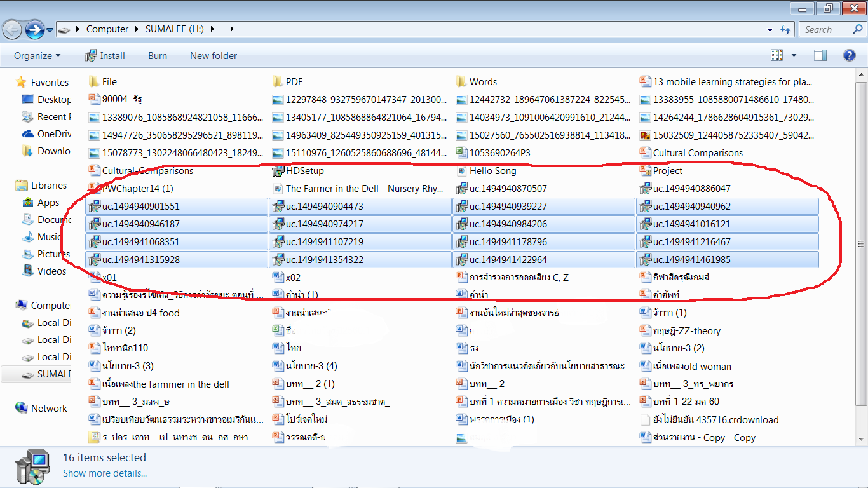Select the icon of file uc.1494940870507

(x=461, y=189)
